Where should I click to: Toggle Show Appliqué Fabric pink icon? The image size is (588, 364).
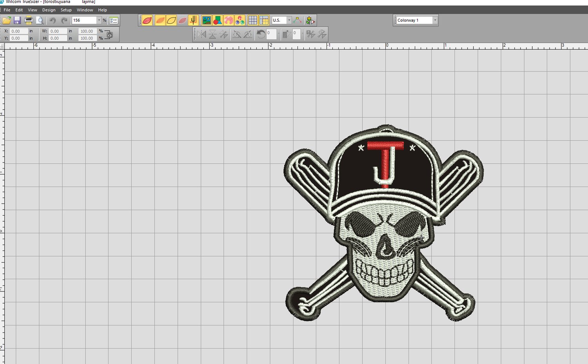pyautogui.click(x=229, y=20)
